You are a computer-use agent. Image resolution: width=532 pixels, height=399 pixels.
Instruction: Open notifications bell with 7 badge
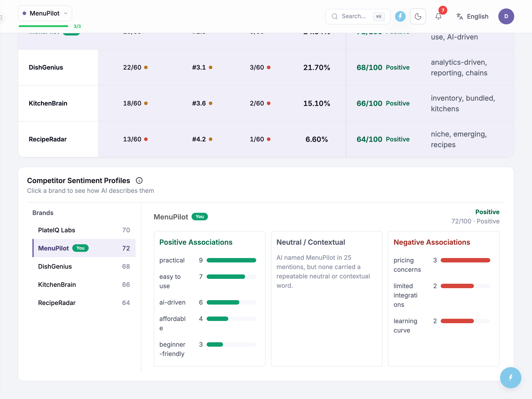tap(438, 16)
